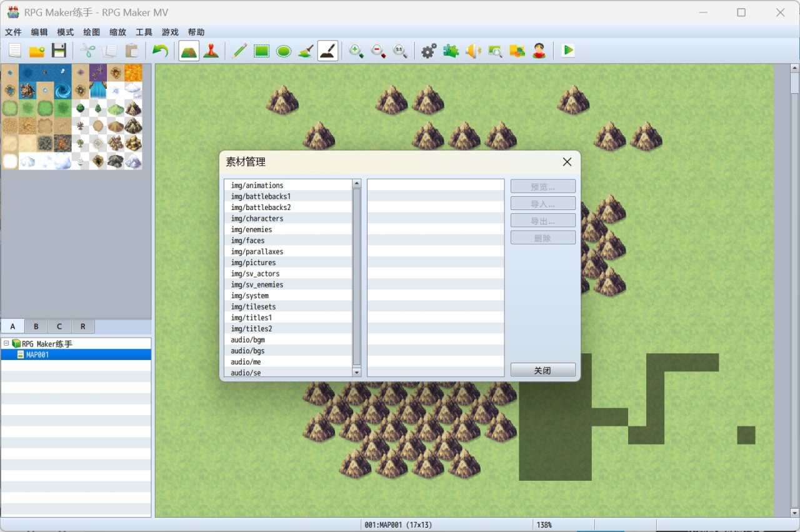
Task: Select img/animations folder in the list
Action: click(288, 185)
